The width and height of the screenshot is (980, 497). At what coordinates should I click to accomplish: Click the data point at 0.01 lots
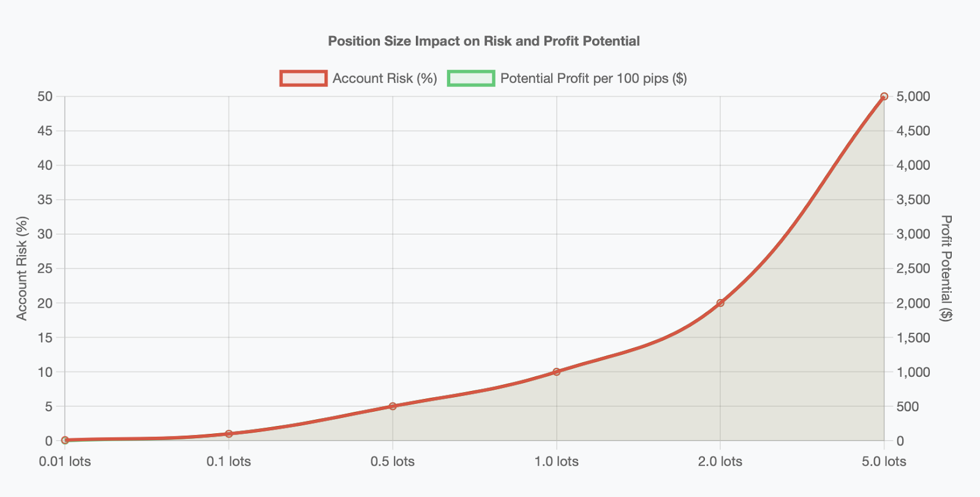tap(65, 440)
